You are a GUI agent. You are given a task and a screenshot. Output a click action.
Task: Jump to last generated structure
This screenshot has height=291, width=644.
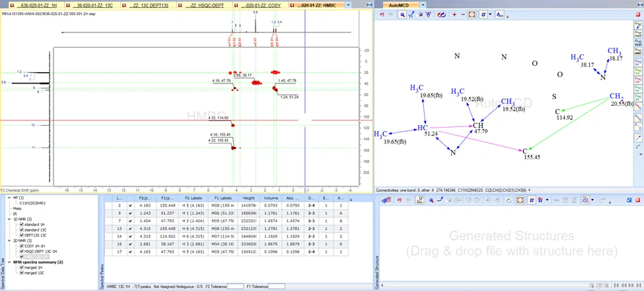[x=640, y=285]
